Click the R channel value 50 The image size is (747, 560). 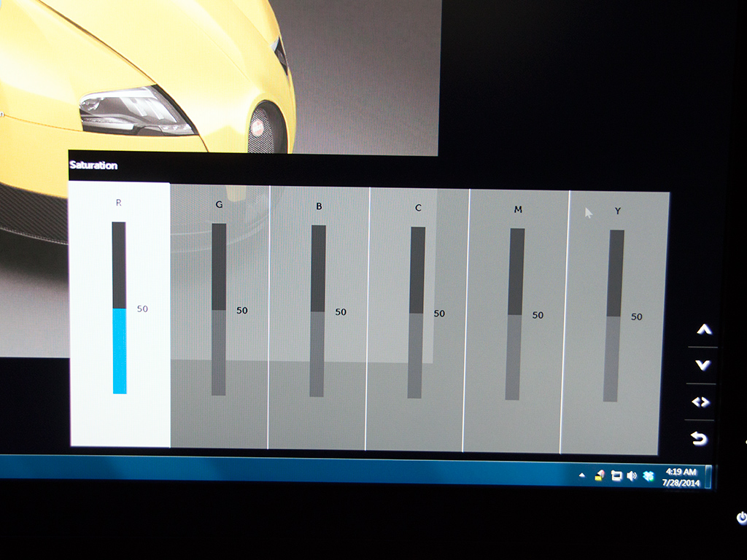click(142, 308)
